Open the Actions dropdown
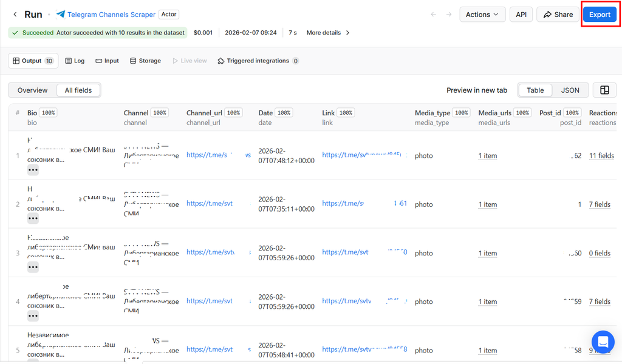The height and width of the screenshot is (364, 622). click(482, 15)
